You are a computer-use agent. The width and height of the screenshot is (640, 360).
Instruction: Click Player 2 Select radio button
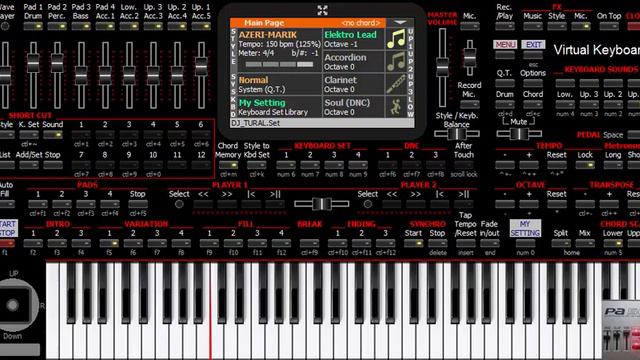point(368,204)
